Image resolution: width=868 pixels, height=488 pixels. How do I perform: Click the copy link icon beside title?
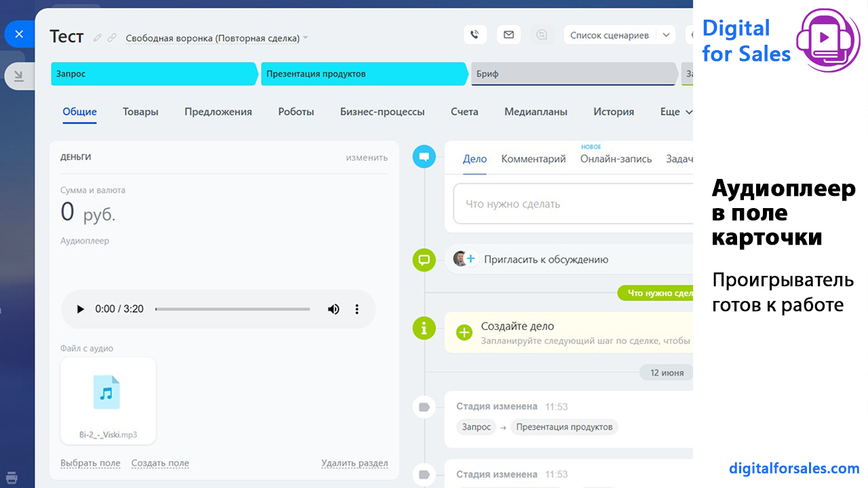pyautogui.click(x=112, y=38)
